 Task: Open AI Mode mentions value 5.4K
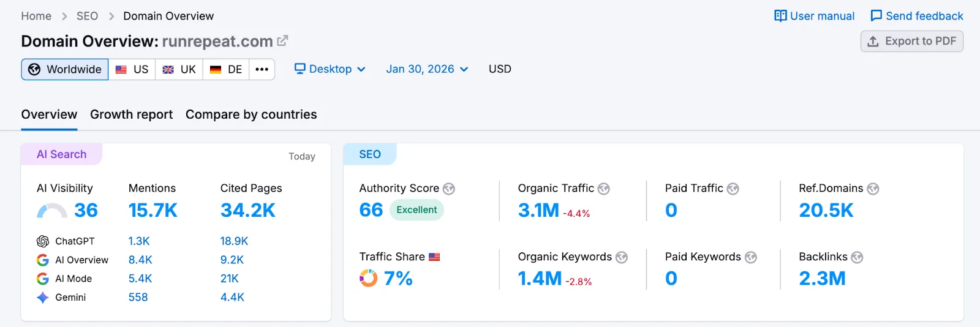[x=140, y=279]
